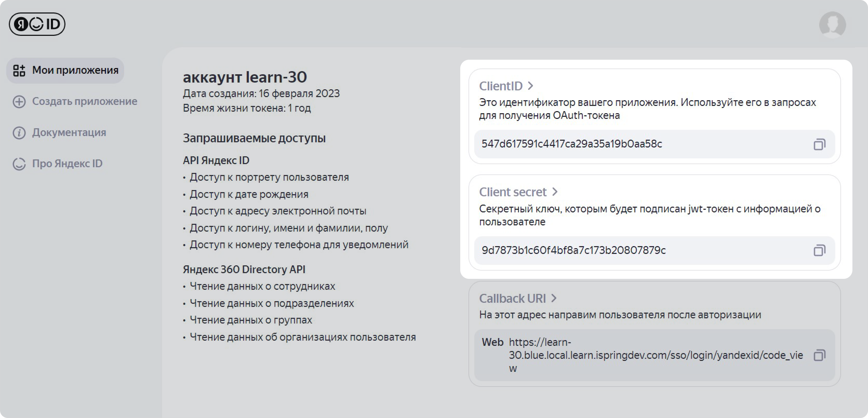This screenshot has height=418, width=868.
Task: Click the Запрашиваемые доступы heading
Action: 254,138
